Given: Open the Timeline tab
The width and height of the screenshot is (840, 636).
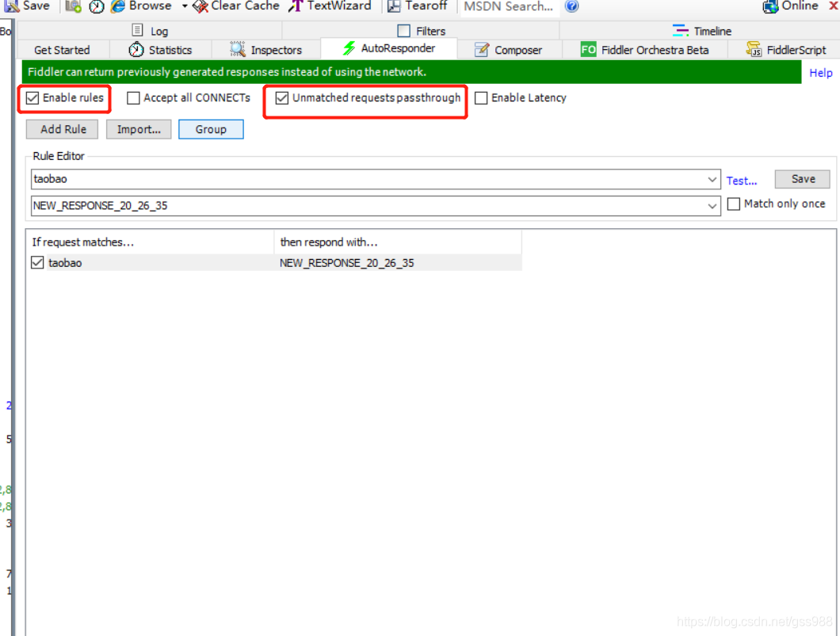Looking at the screenshot, I should click(702, 31).
